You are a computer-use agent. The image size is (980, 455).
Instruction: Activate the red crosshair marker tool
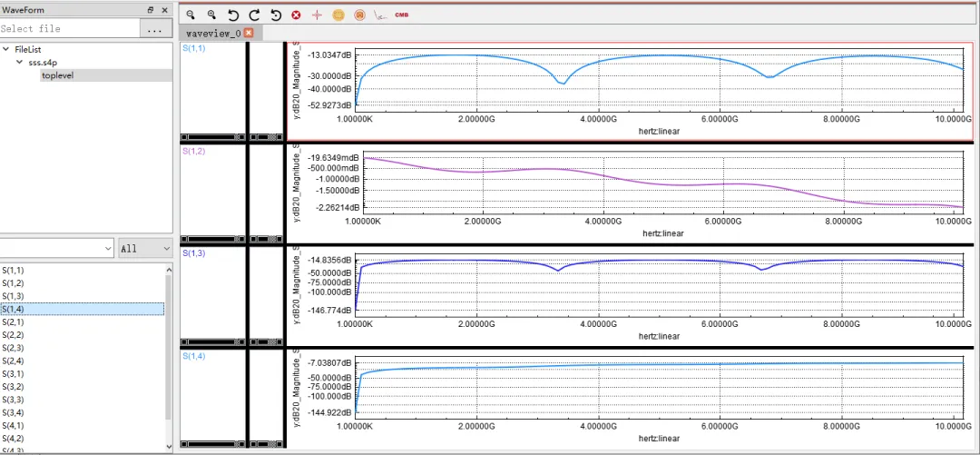pos(317,15)
